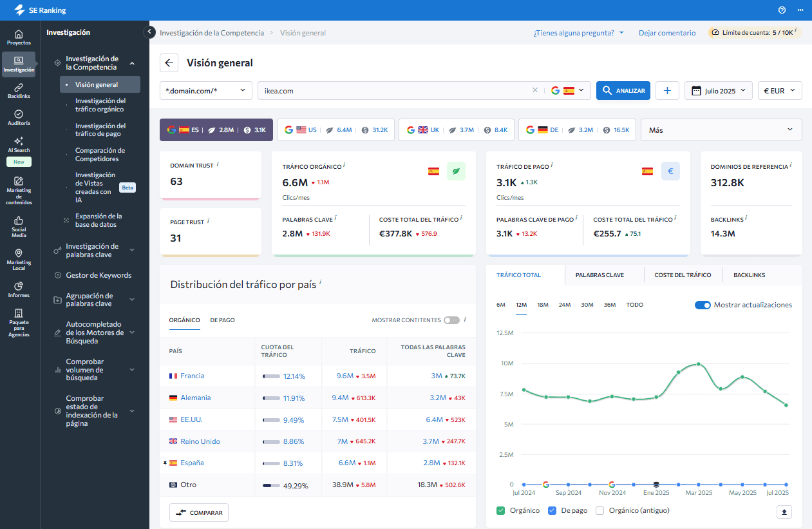Click the back arrow beside Visión general
This screenshot has height=529, width=812.
tap(169, 63)
